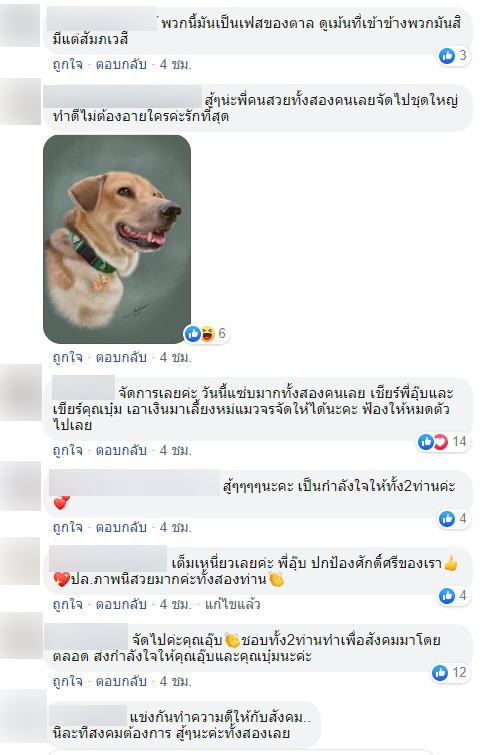Open like reaction count showing 12
The width and height of the screenshot is (502, 755).
[450, 673]
